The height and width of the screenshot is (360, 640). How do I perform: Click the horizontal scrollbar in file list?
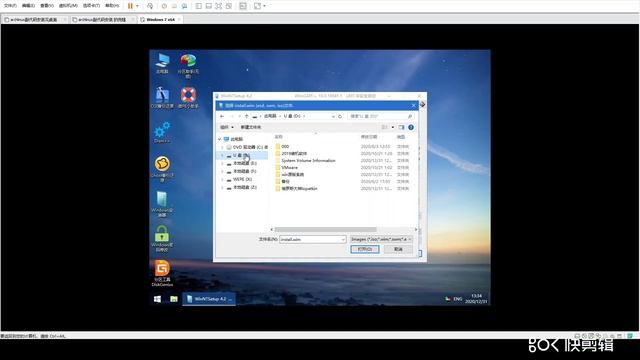[x=325, y=229]
